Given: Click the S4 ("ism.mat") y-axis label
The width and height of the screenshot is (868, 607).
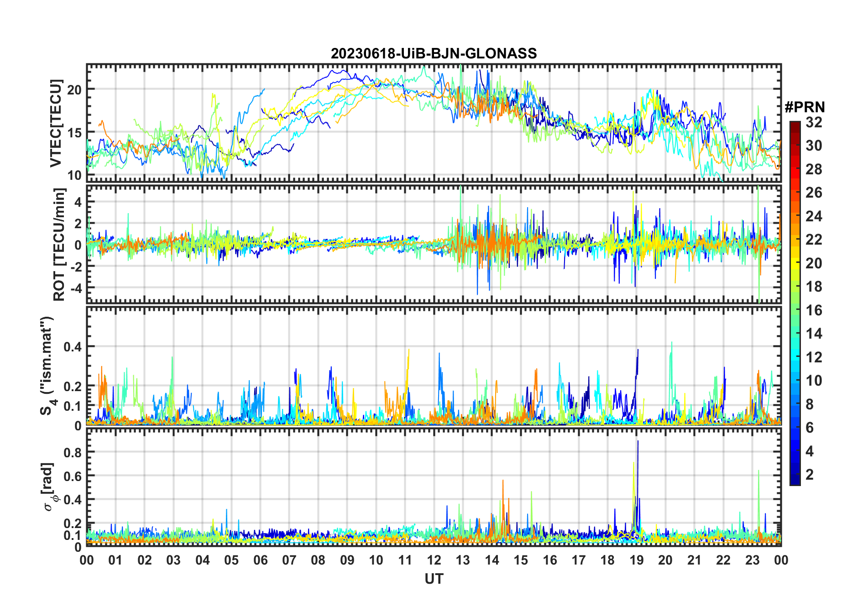Looking at the screenshot, I should coord(47,366).
